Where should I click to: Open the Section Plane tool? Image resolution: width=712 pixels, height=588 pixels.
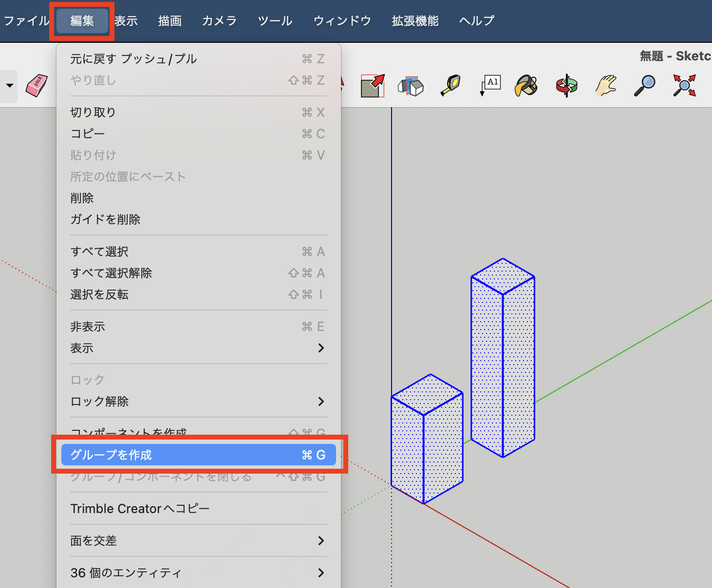(x=411, y=85)
